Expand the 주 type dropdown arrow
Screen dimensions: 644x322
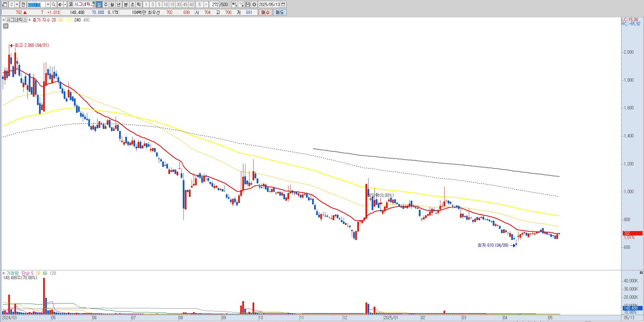(17, 4)
